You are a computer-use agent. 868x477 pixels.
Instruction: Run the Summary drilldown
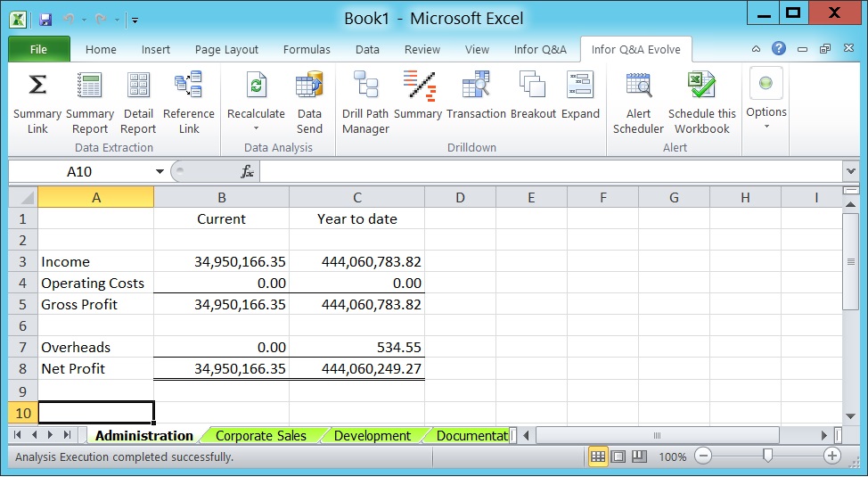(419, 86)
